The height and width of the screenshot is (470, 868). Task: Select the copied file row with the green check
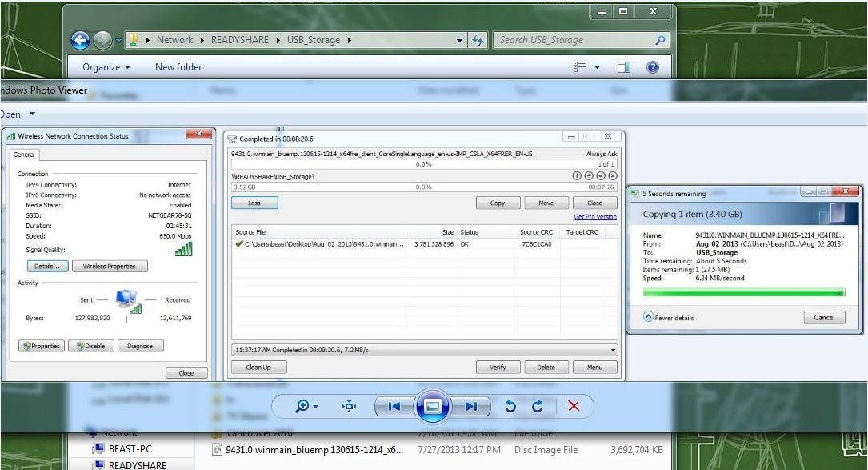click(423, 244)
